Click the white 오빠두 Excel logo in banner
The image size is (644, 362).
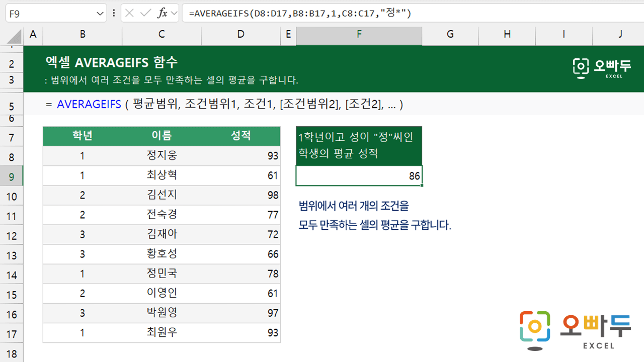[x=601, y=68]
